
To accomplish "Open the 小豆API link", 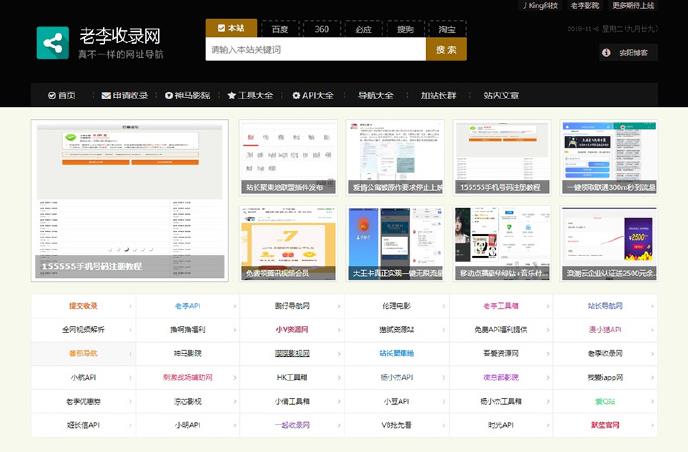I will (397, 402).
